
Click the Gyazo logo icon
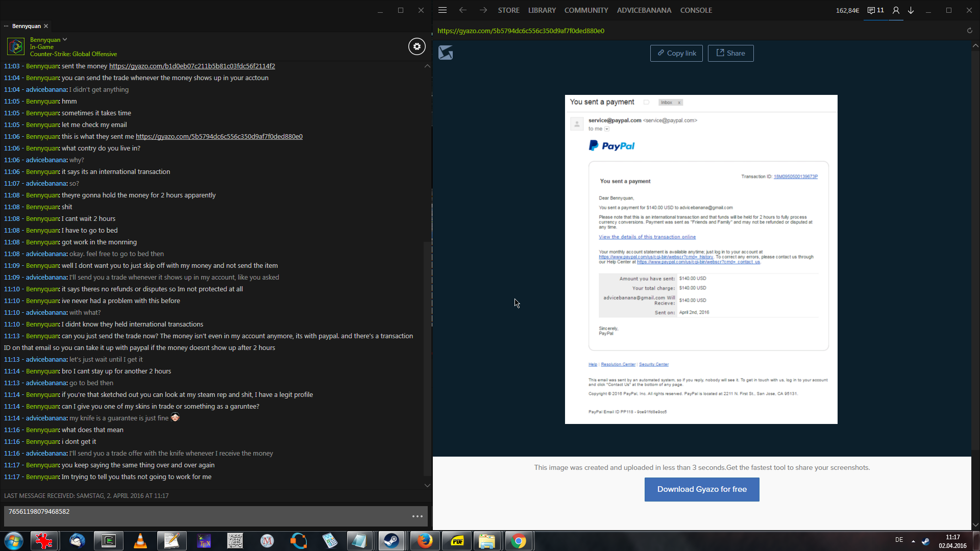[446, 53]
